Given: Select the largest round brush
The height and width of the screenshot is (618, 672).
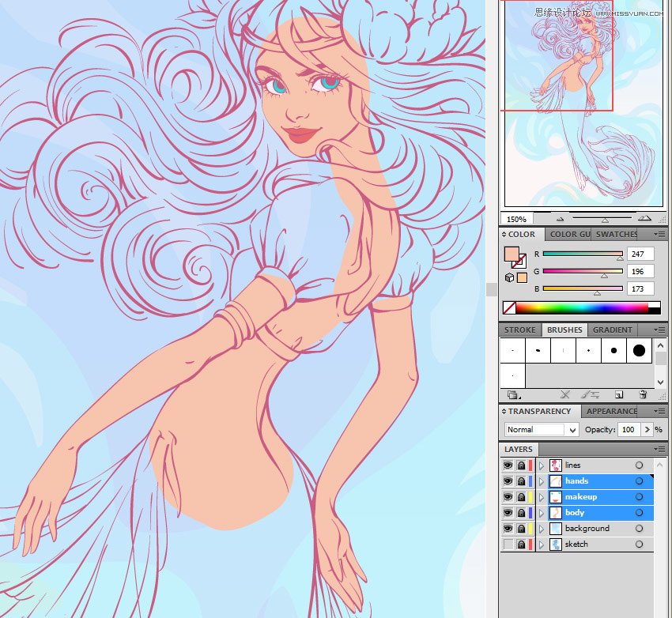Looking at the screenshot, I should point(639,350).
